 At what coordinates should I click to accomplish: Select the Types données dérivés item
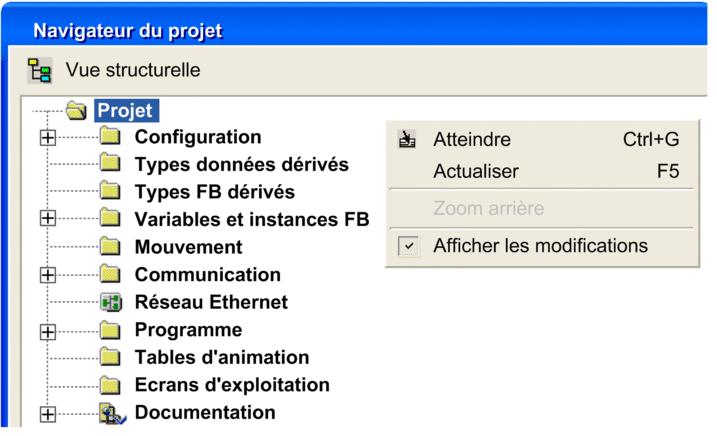pyautogui.click(x=241, y=164)
